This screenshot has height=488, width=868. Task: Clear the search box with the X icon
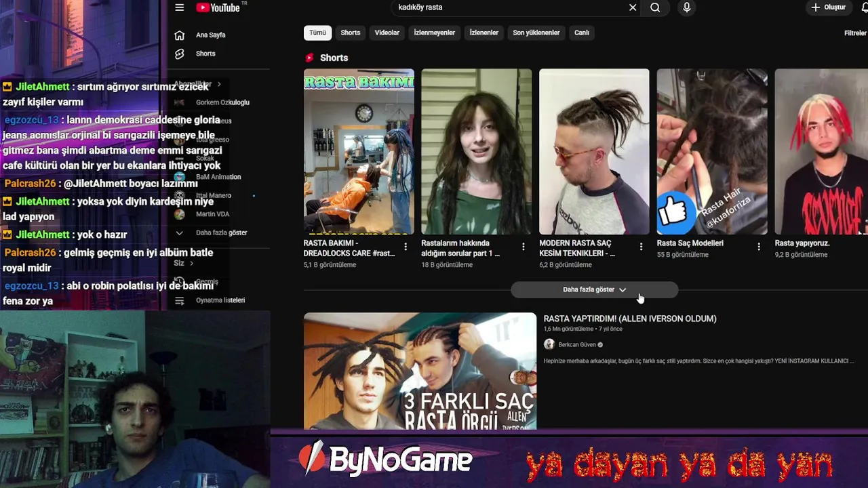click(633, 7)
